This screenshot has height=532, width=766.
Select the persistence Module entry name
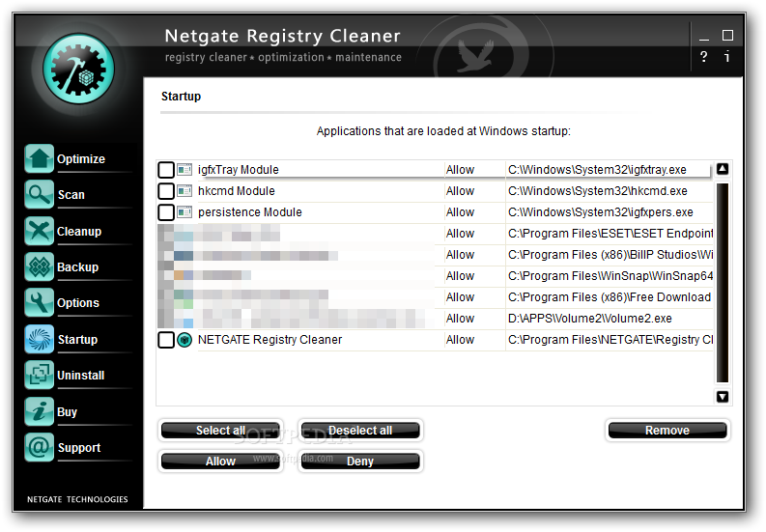point(250,212)
